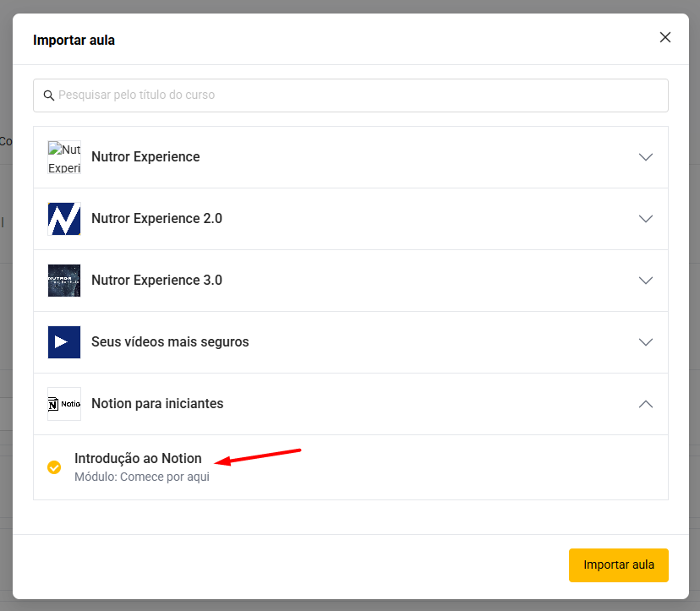Focus the course title search field
The height and width of the screenshot is (611, 700).
coord(351,95)
